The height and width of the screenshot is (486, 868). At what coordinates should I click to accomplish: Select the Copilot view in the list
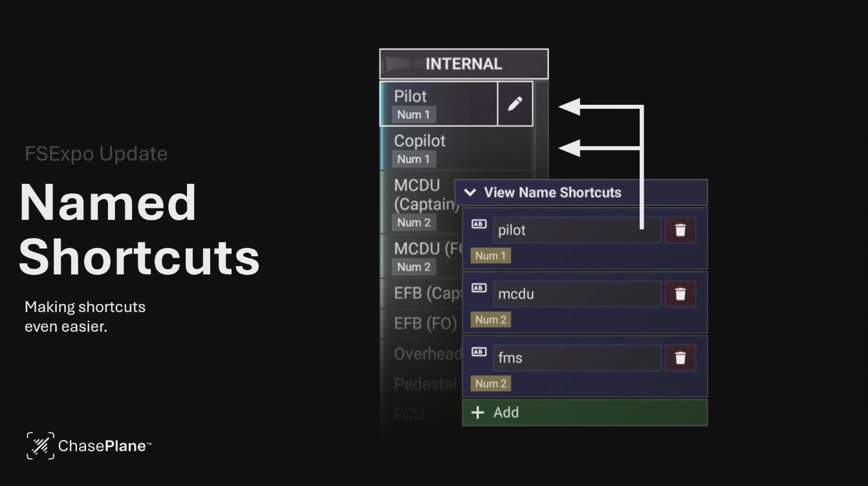tap(457, 149)
